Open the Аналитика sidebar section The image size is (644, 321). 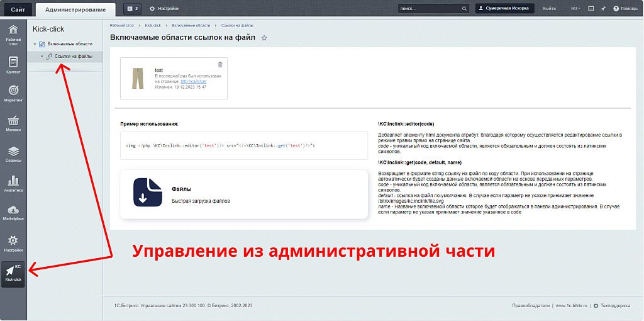point(14,184)
